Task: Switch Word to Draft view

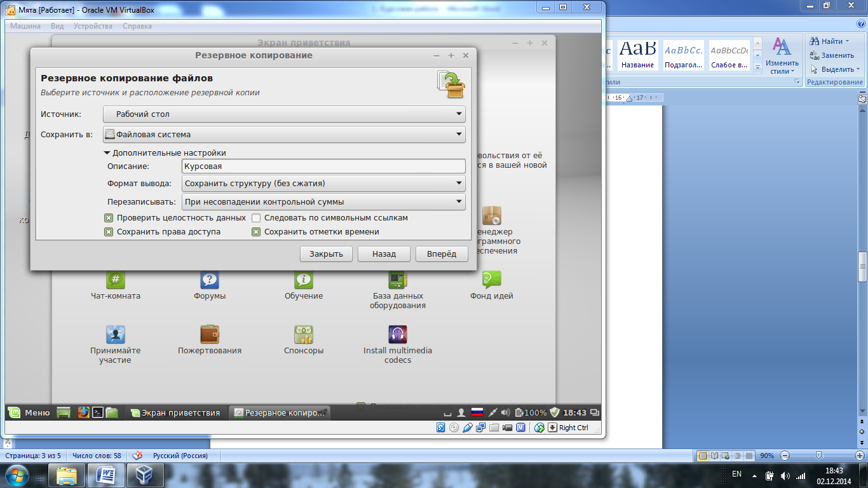Action: coord(749,456)
